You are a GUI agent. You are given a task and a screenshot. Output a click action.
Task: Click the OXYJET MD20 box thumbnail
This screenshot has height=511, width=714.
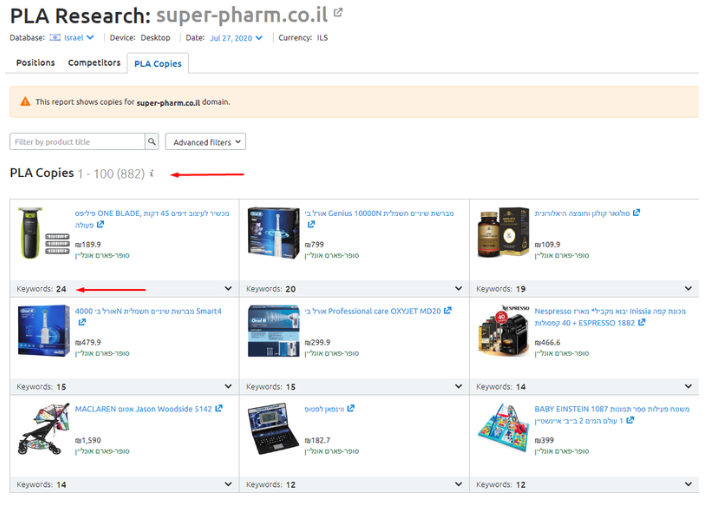pyautogui.click(x=274, y=331)
